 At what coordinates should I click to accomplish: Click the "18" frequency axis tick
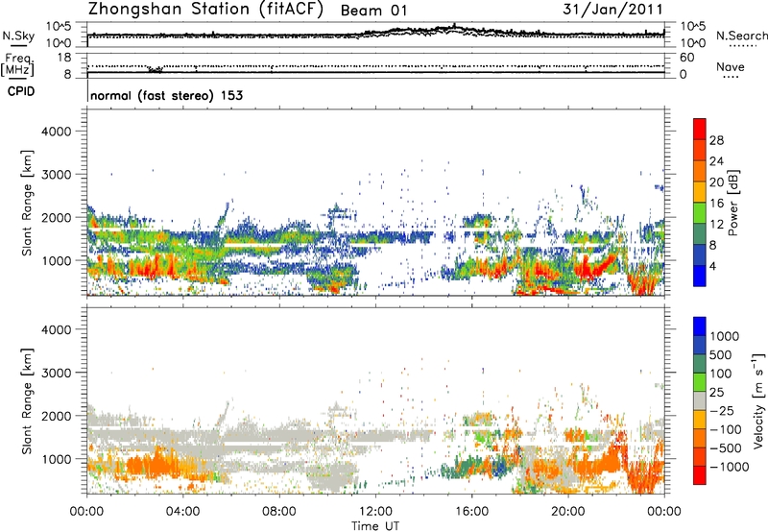coord(64,57)
